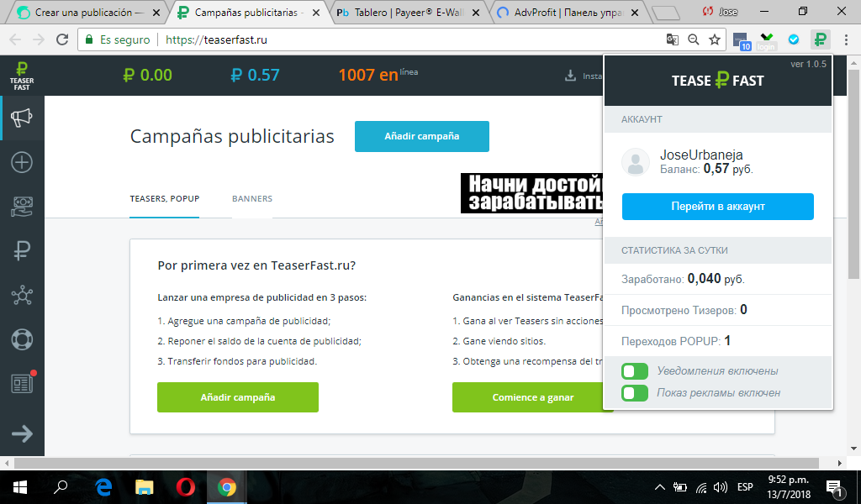Viewport: 861px width, 504px height.
Task: Click the JoseUrbaneja username in popup
Action: [701, 155]
